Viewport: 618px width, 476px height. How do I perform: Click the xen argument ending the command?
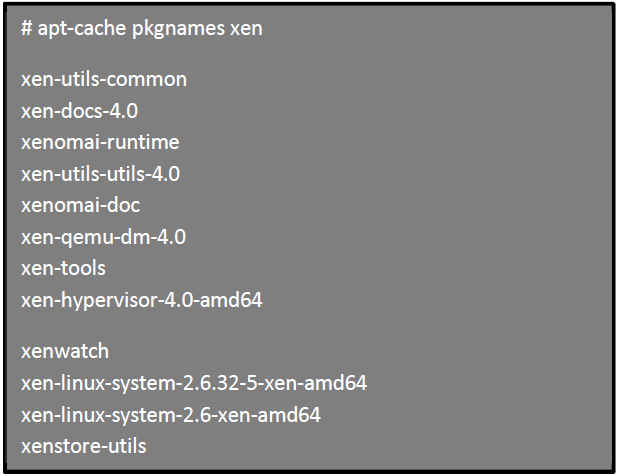(x=246, y=28)
